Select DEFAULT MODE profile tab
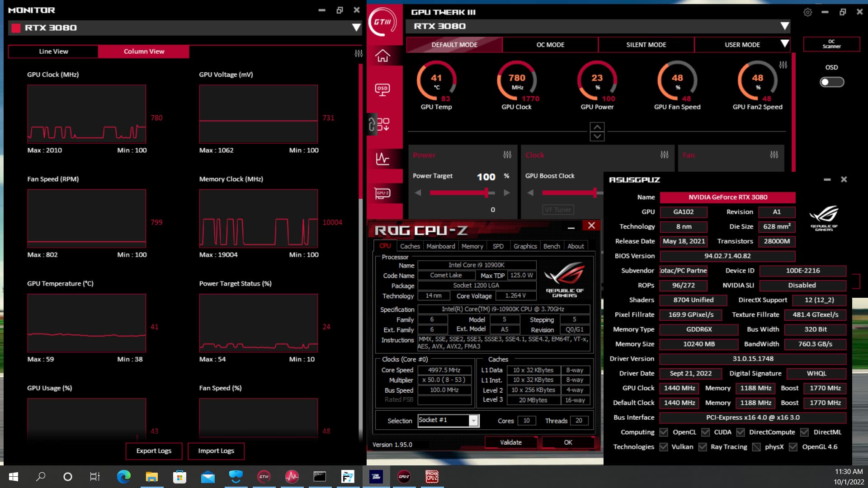The width and height of the screenshot is (868, 488). (x=454, y=45)
